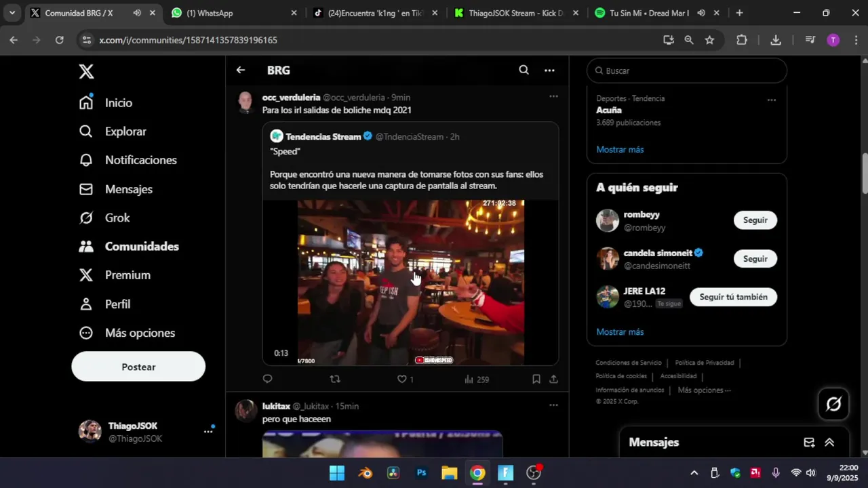Mute the Spotify tab audio
The height and width of the screenshot is (488, 868).
pyautogui.click(x=701, y=13)
